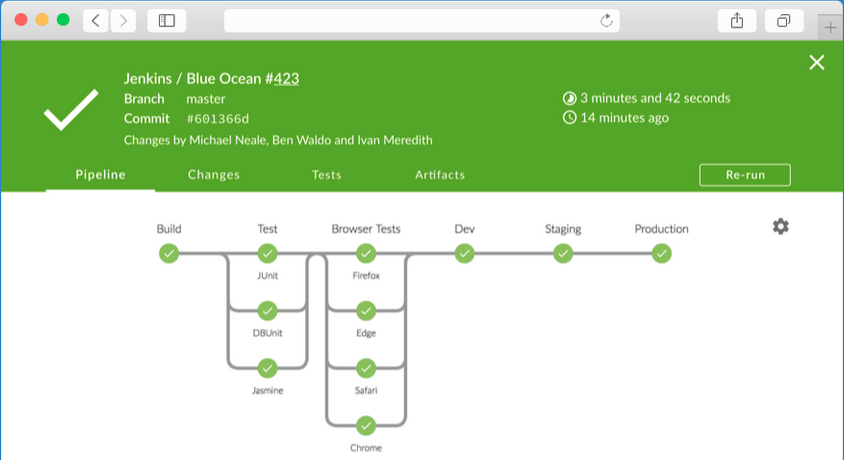Go forward with browser forward arrow

(x=123, y=20)
